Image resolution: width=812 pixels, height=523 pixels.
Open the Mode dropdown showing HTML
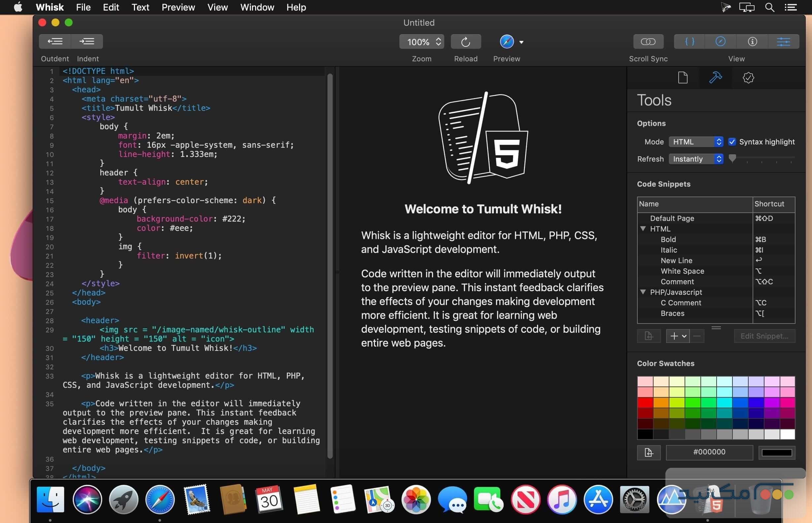point(695,141)
